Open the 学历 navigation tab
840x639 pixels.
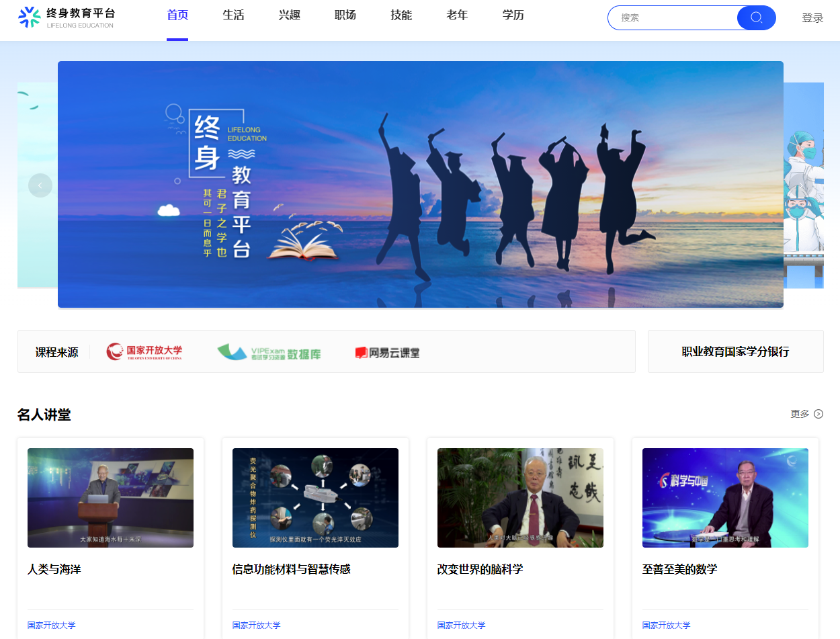pyautogui.click(x=513, y=15)
